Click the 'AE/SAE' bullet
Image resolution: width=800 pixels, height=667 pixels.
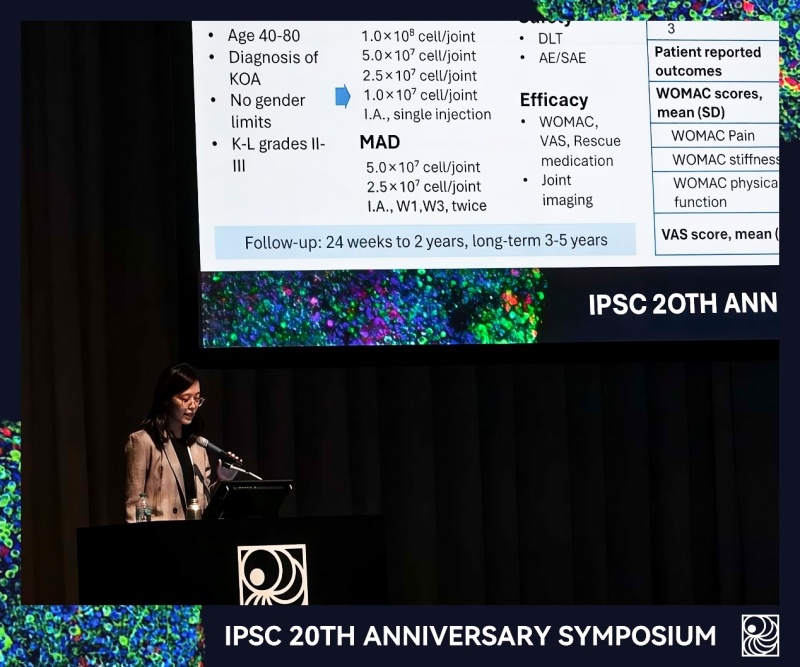point(562,58)
